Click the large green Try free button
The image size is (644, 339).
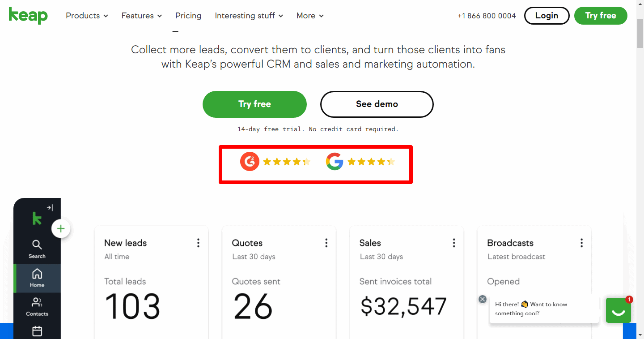pos(254,104)
